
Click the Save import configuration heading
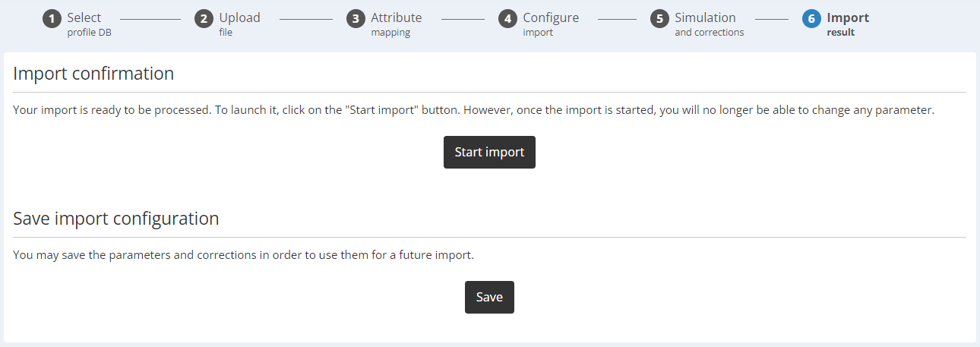tap(116, 219)
